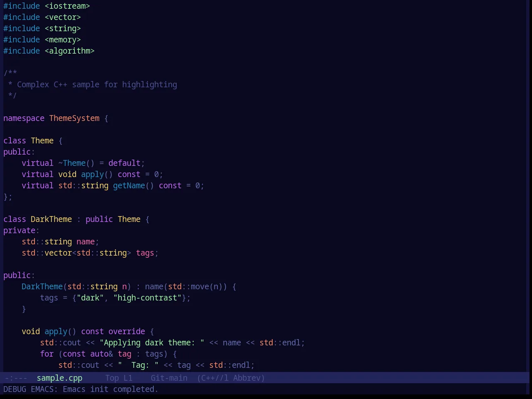Click the 'private:' access specifier
Viewport: 532px width, 399px height.
click(21, 231)
